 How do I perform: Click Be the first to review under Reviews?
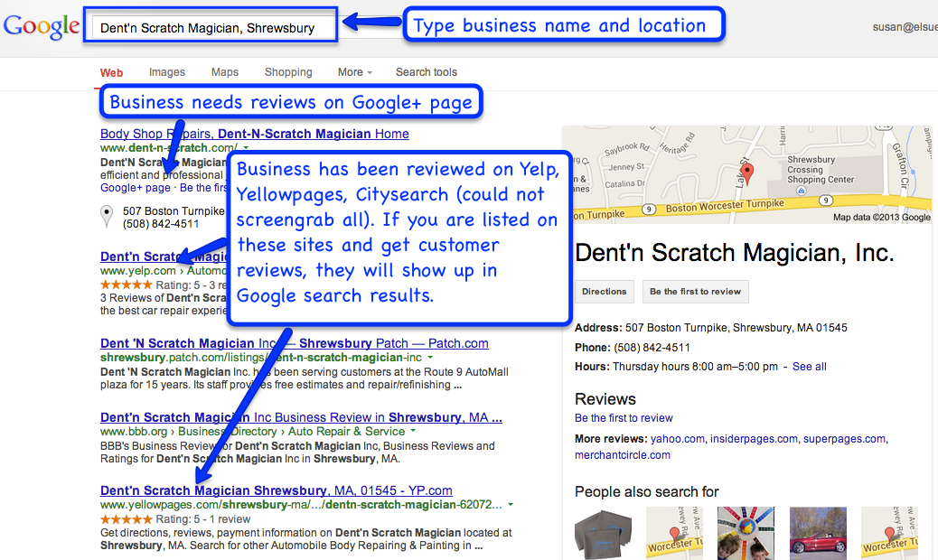click(624, 418)
